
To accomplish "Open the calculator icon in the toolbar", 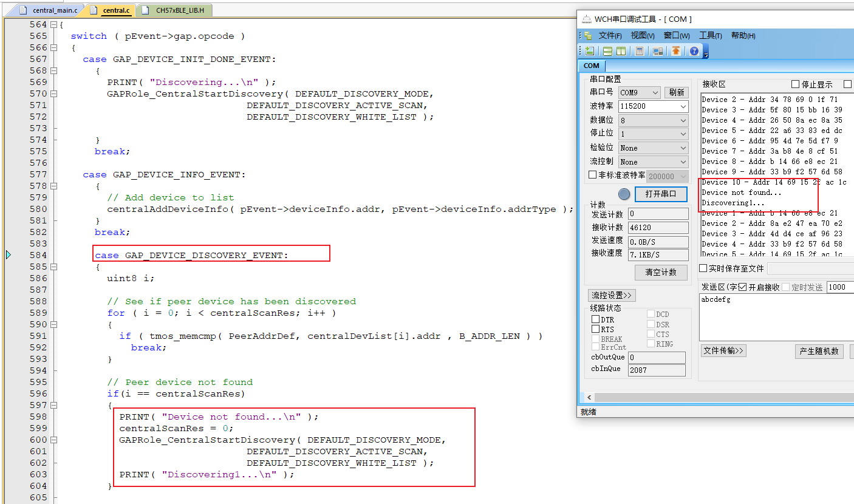I will click(640, 51).
